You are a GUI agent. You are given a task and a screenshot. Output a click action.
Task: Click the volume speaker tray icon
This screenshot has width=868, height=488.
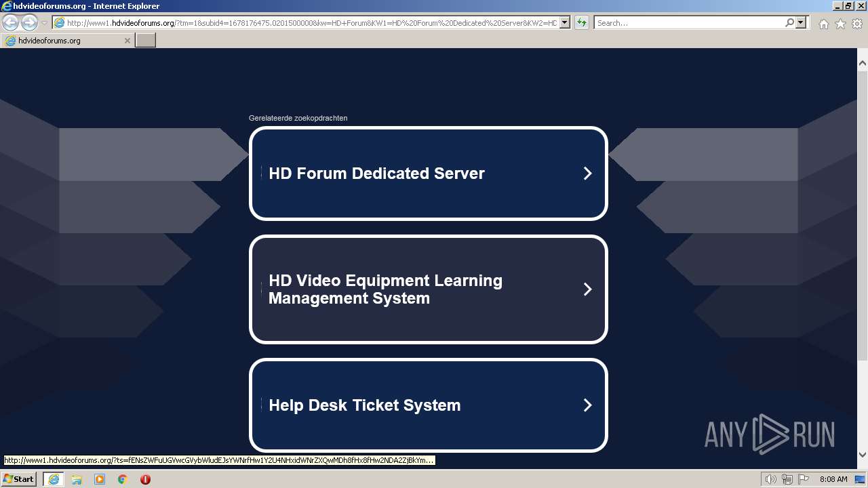click(771, 479)
